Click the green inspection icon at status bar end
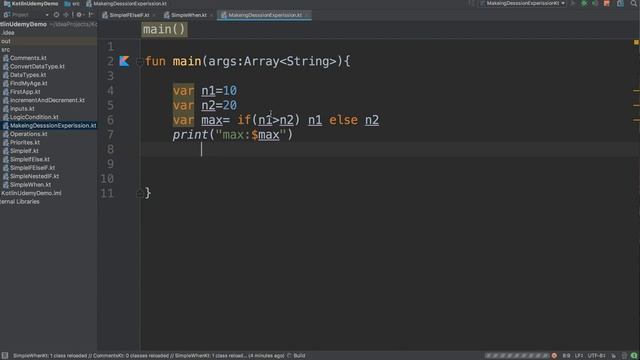This screenshot has height=360, width=640. (x=634, y=356)
